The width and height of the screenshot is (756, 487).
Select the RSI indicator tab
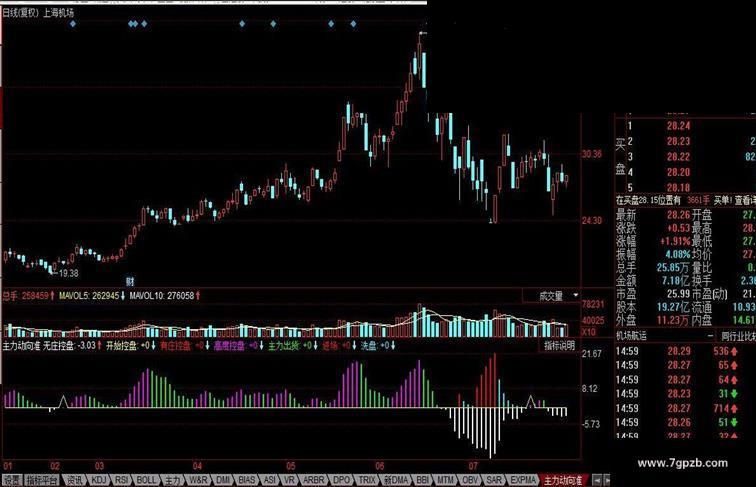click(122, 480)
